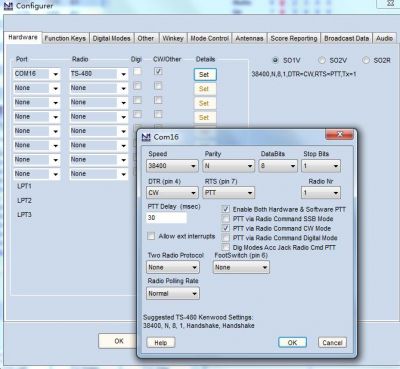Viewport: 400px width, 369px height.
Task: Switch to the Antennas tab
Action: [x=249, y=38]
